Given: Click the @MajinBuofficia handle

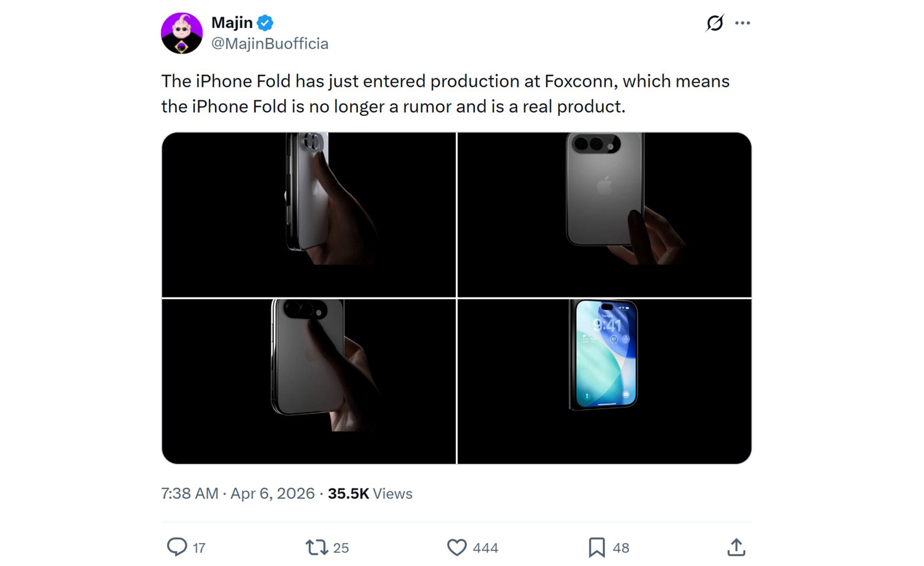Looking at the screenshot, I should [269, 43].
